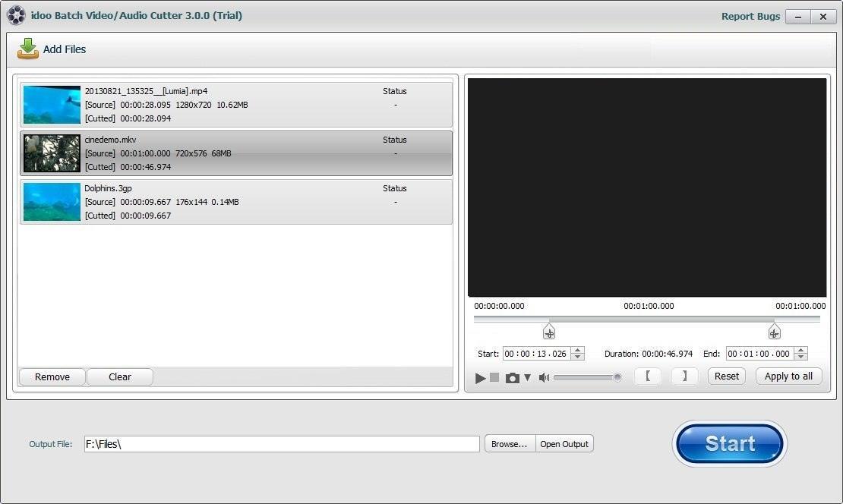Select the Dolphins.3gp list entry

pos(235,201)
